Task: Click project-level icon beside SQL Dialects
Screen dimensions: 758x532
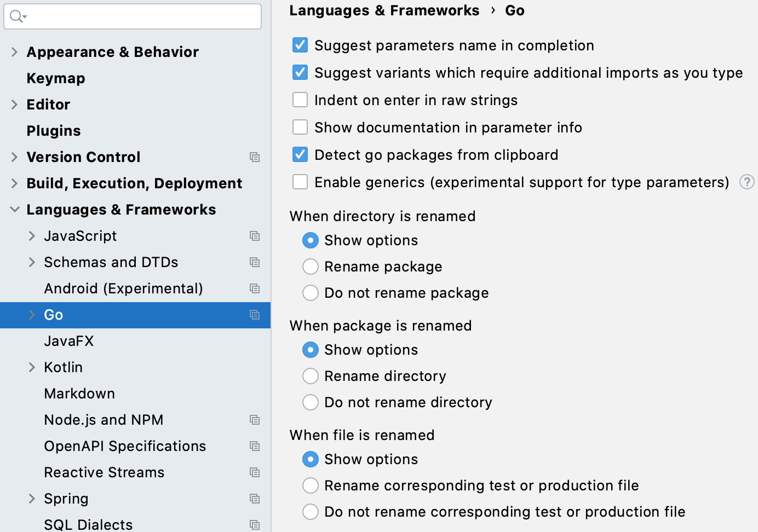Action: (255, 525)
